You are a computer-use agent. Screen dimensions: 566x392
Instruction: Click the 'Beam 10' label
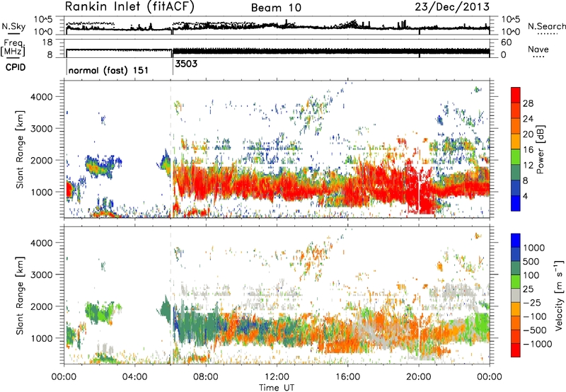coord(276,8)
